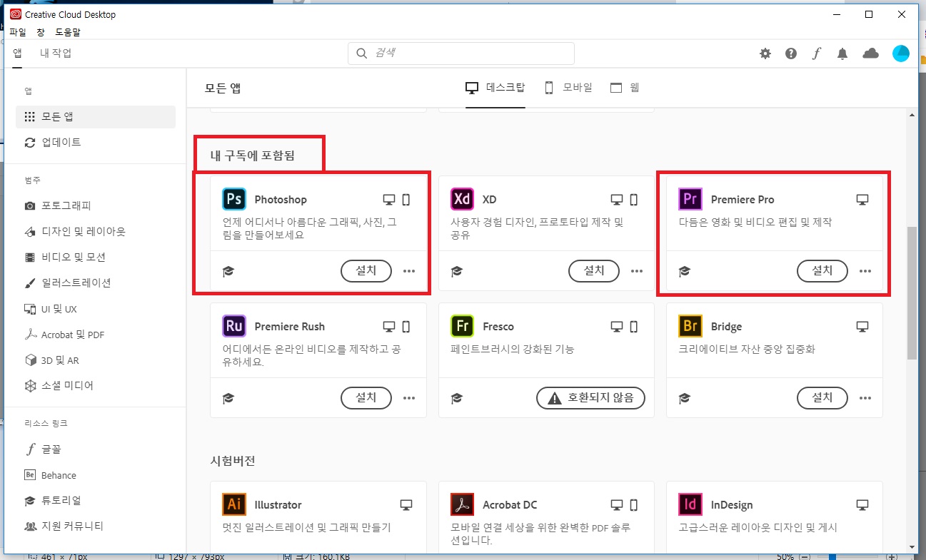Image resolution: width=926 pixels, height=560 pixels.
Task: Click the Premiere Rush Ru icon
Action: 233,326
